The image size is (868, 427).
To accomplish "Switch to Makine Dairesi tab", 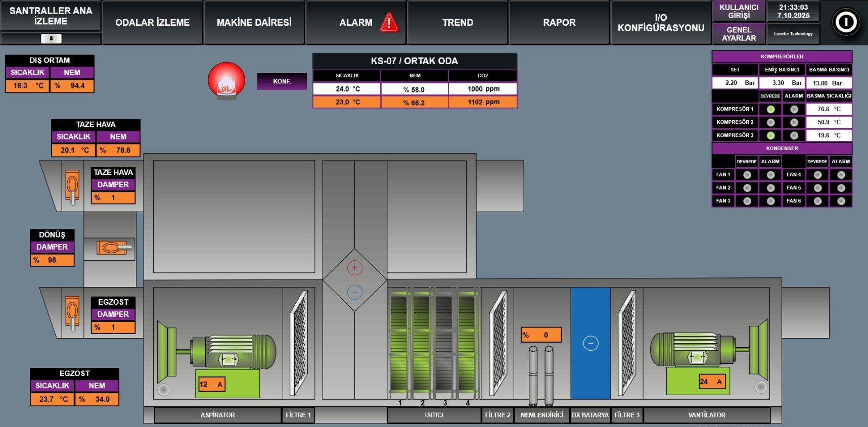I will (254, 23).
